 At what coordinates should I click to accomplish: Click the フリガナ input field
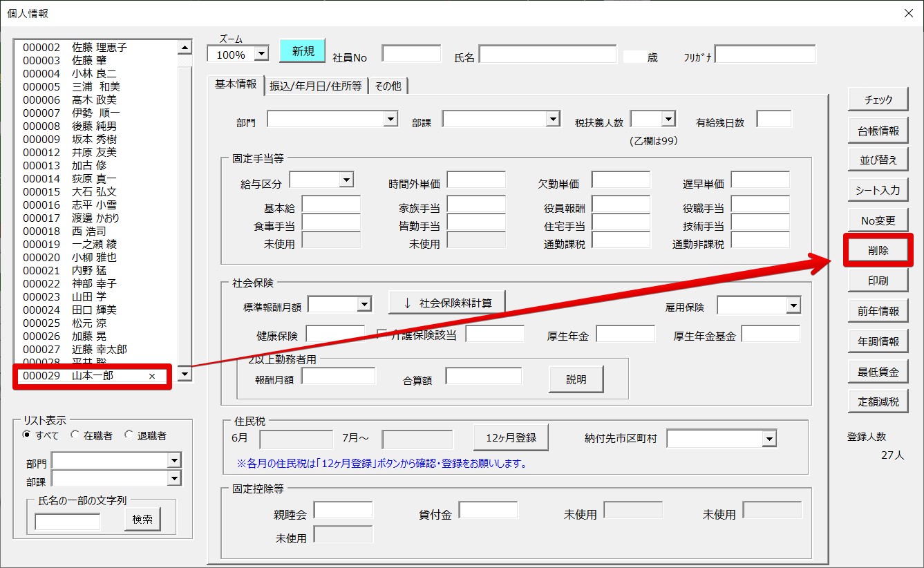765,54
